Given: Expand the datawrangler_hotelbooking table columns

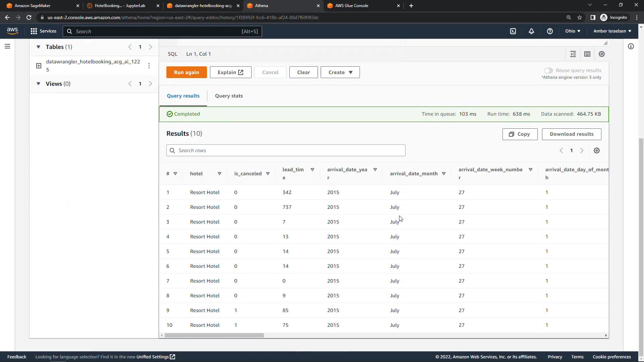Looking at the screenshot, I should coord(39,66).
